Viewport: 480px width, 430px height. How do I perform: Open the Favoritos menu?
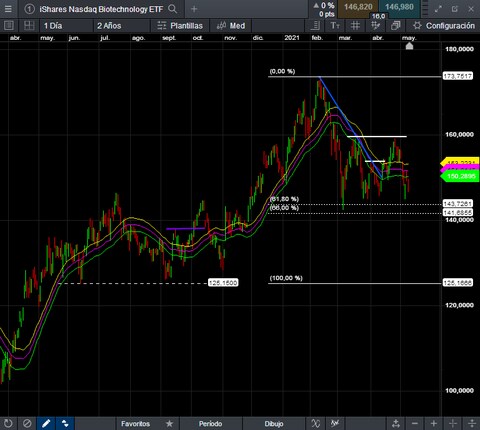coord(135,424)
